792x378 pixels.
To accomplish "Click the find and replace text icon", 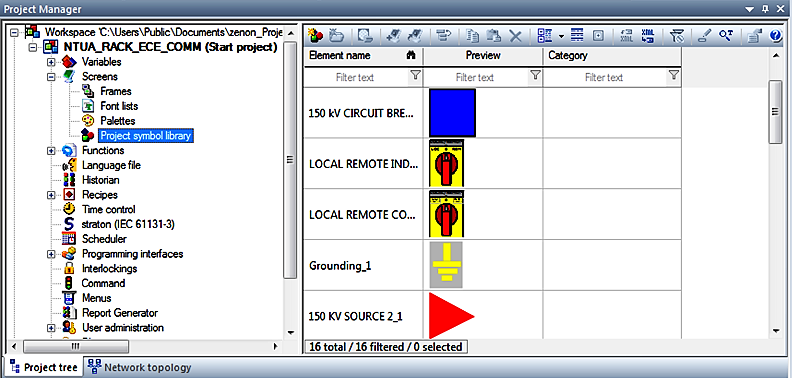I will 726,35.
